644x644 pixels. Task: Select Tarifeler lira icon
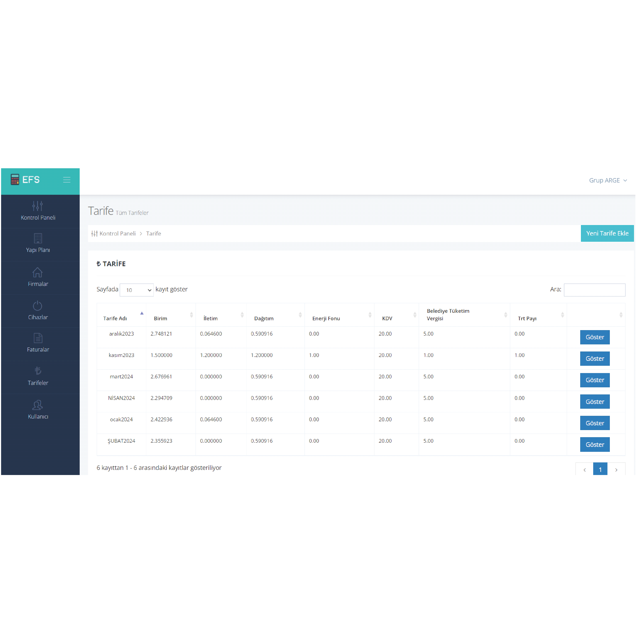[38, 371]
